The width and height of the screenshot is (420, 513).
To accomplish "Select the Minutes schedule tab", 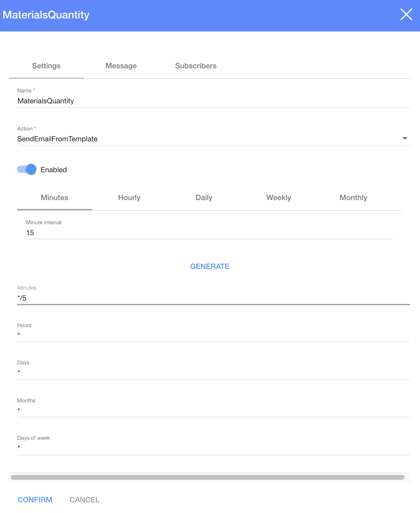I will pos(55,198).
